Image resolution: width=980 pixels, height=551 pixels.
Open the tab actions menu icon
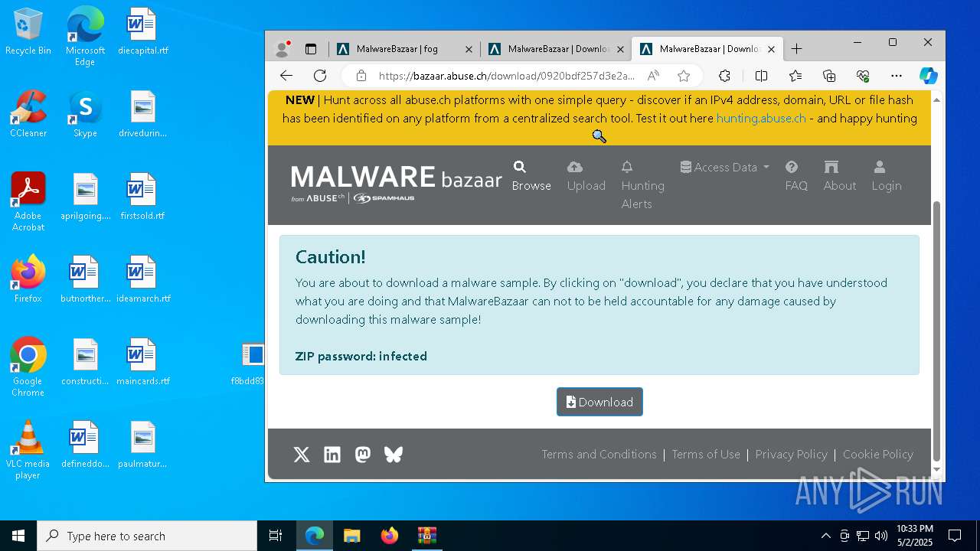[x=311, y=49]
